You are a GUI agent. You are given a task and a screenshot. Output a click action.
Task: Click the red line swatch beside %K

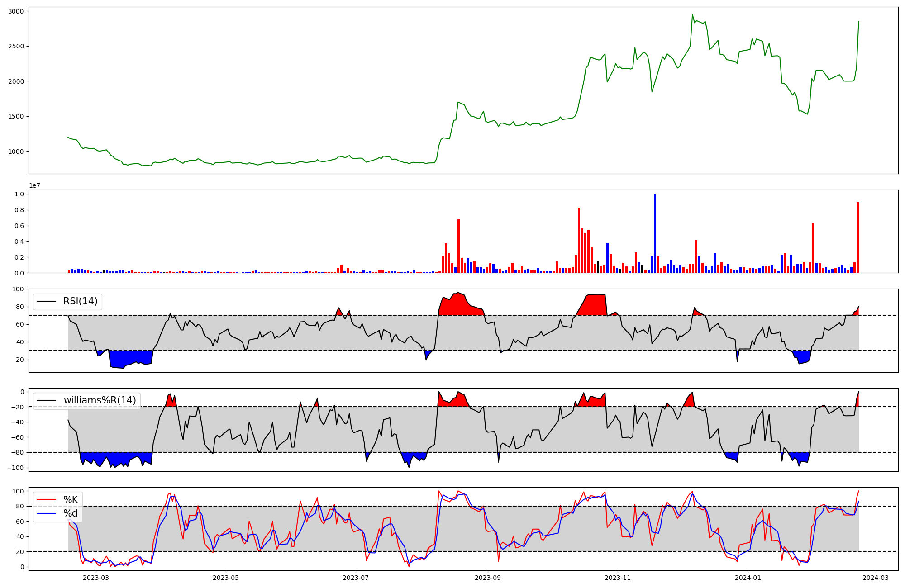47,500
